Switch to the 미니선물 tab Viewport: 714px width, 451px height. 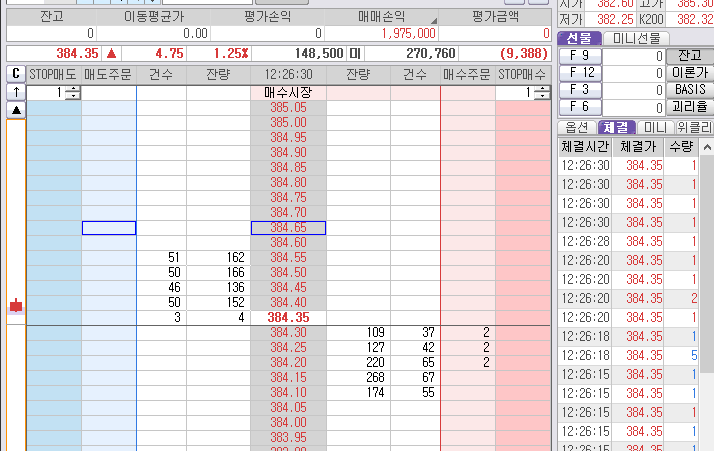click(x=636, y=38)
